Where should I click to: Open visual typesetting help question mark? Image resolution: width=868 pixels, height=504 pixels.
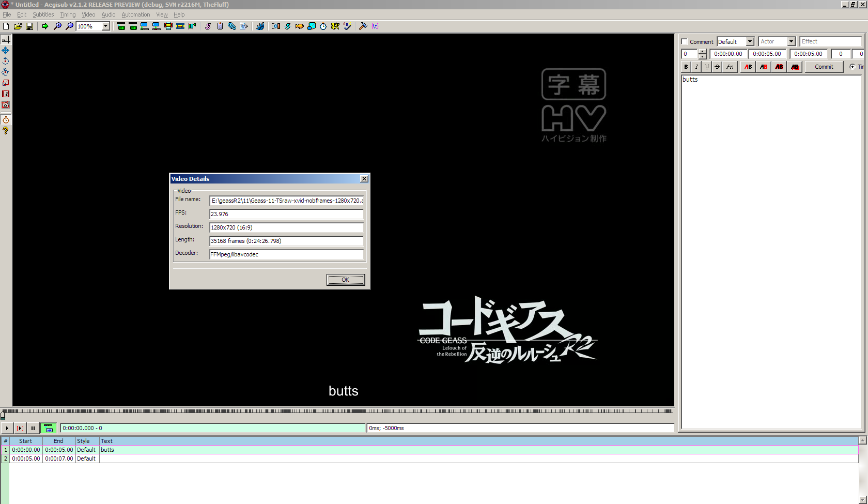click(x=6, y=131)
